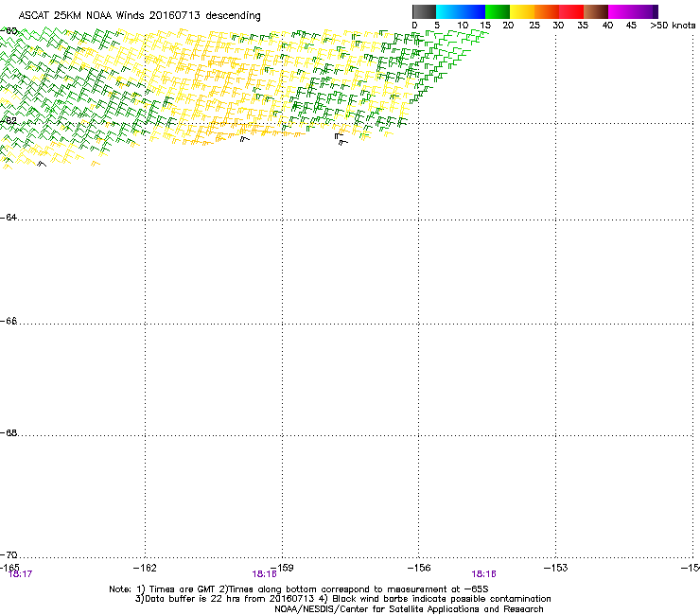The width and height of the screenshot is (700, 615).
Task: Click the 'Times are GMT' note line
Action: (x=299, y=589)
